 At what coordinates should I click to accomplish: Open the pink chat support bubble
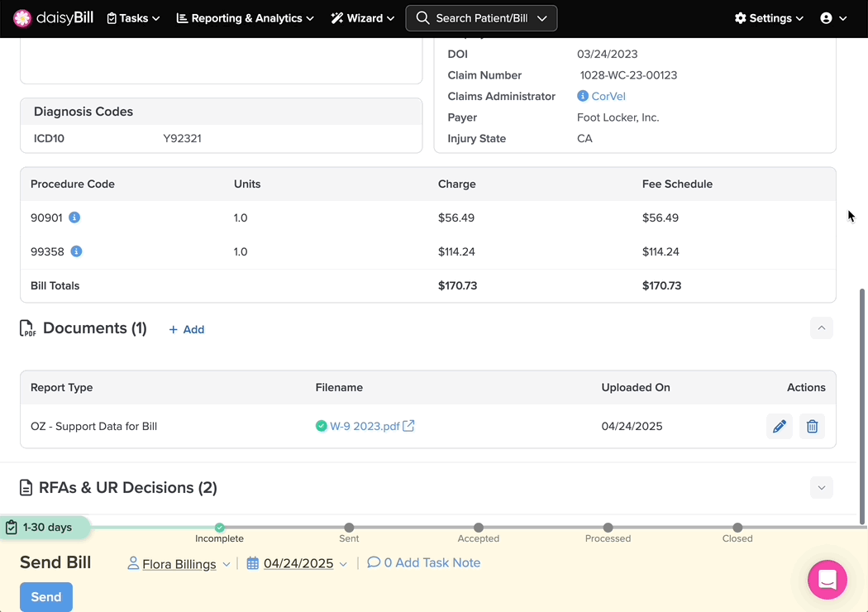click(827, 580)
